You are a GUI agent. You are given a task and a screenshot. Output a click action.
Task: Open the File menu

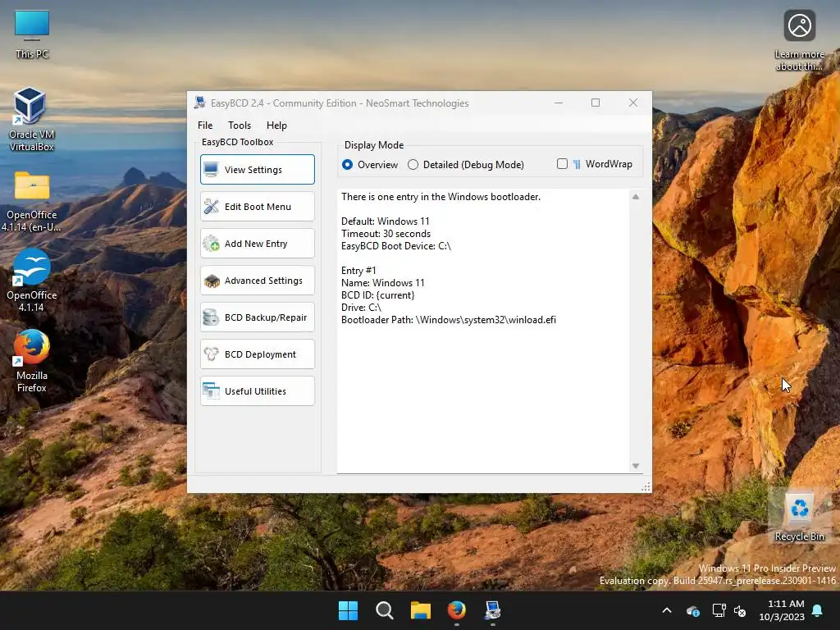tap(204, 126)
